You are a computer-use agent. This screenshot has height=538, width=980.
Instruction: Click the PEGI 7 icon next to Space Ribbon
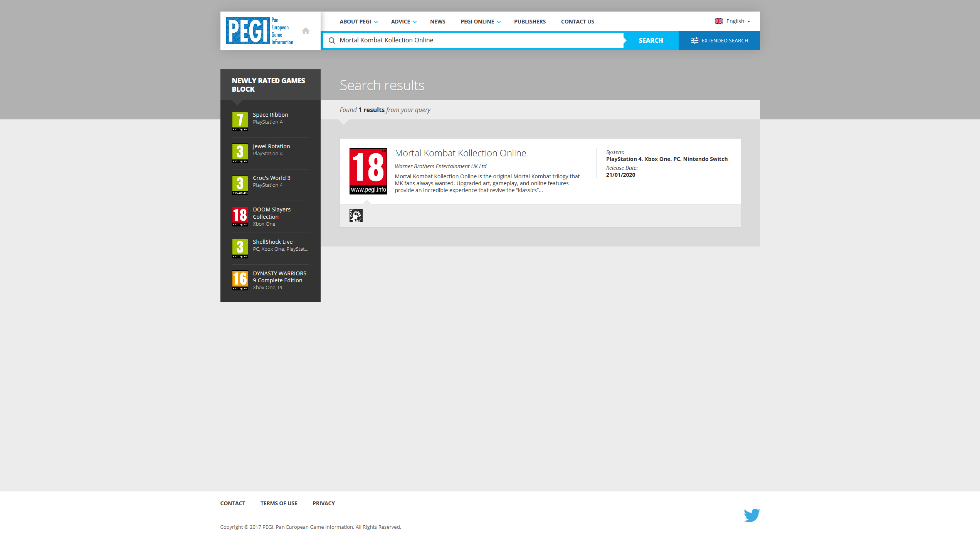pos(240,121)
